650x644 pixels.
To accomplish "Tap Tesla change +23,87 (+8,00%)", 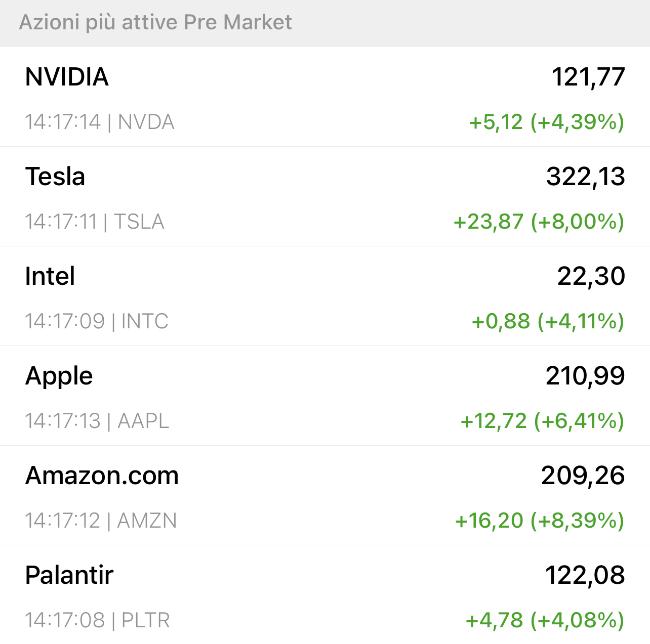I will coord(539,222).
